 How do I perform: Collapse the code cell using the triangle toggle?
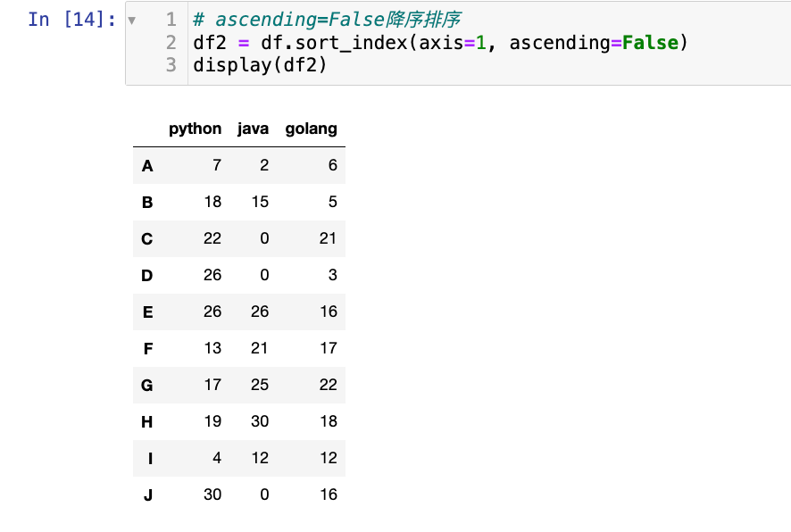[x=132, y=20]
